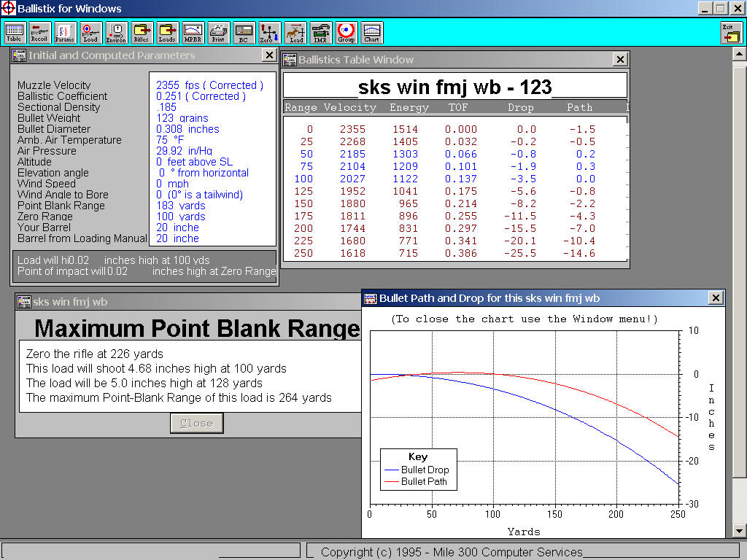Viewport: 747px width, 560px height.
Task: Click the Muzzle Velocity value field
Action: [x=210, y=85]
